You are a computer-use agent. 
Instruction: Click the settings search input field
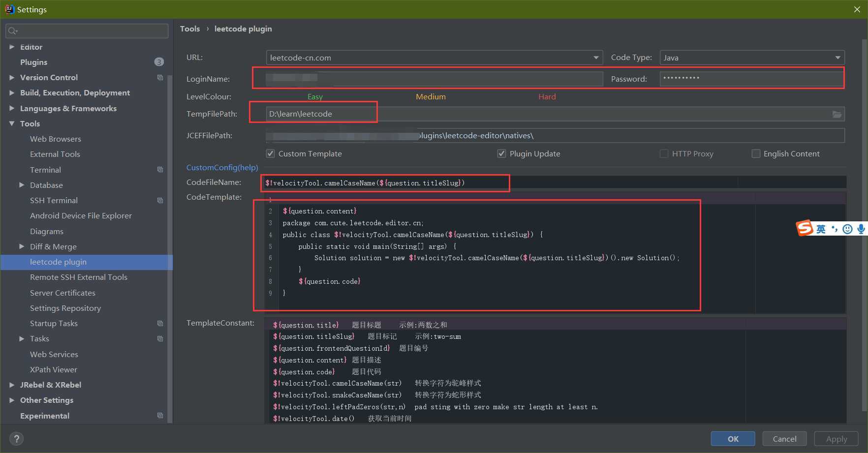tap(87, 31)
